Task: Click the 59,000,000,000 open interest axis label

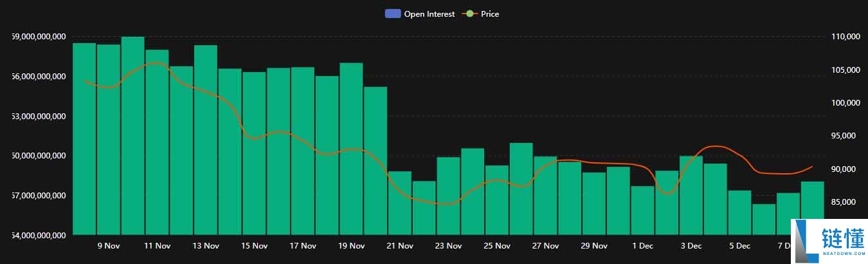Action: coord(39,37)
